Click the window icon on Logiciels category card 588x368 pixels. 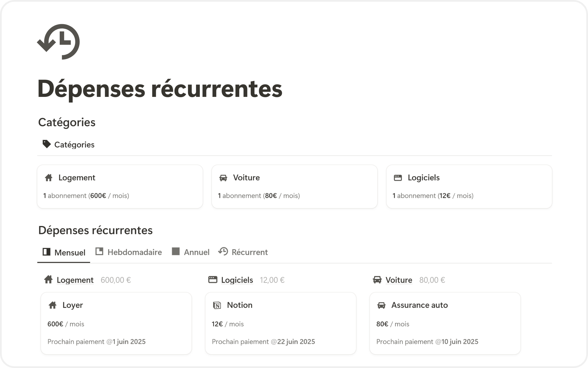(398, 178)
